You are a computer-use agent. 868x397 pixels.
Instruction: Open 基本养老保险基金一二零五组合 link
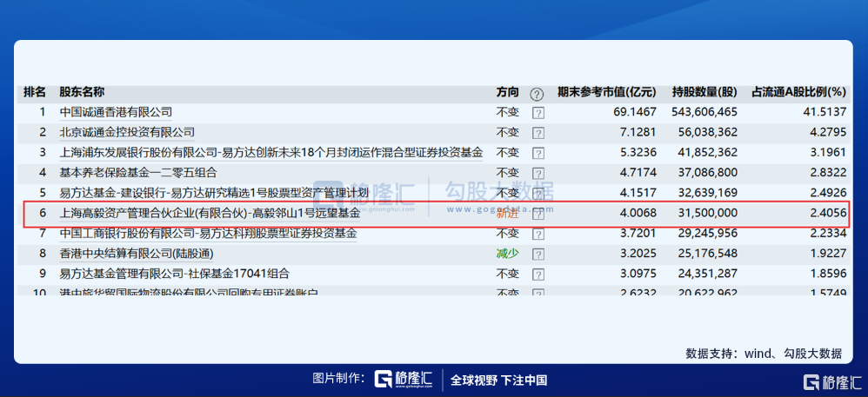click(137, 173)
